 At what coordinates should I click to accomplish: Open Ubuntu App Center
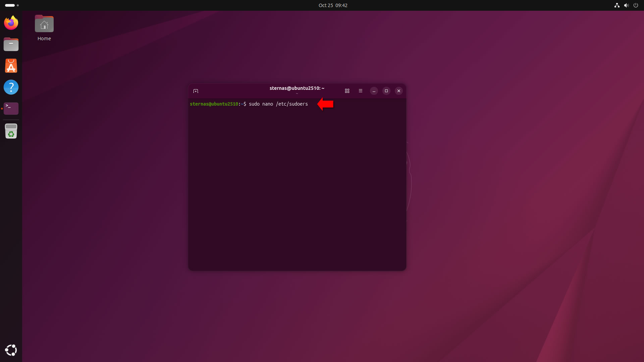pos(11,66)
